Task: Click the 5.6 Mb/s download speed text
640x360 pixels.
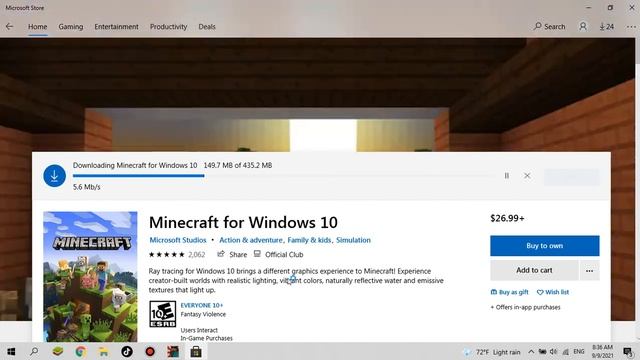Action: click(87, 187)
